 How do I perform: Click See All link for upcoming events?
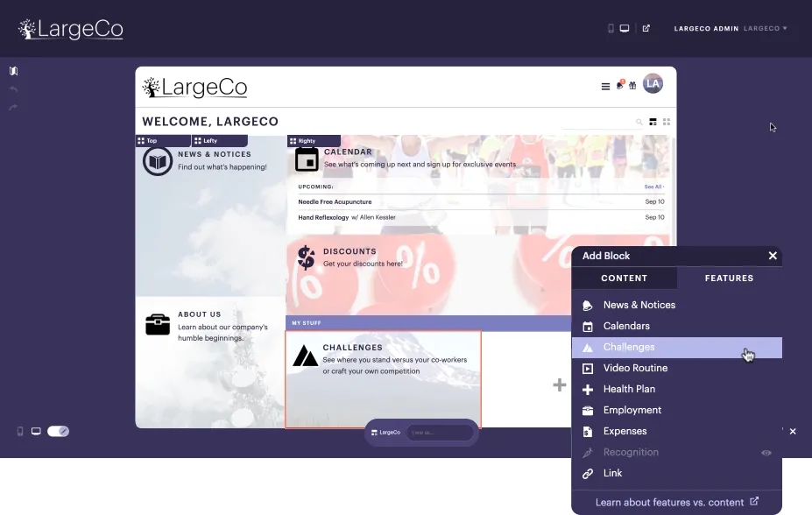click(x=654, y=187)
